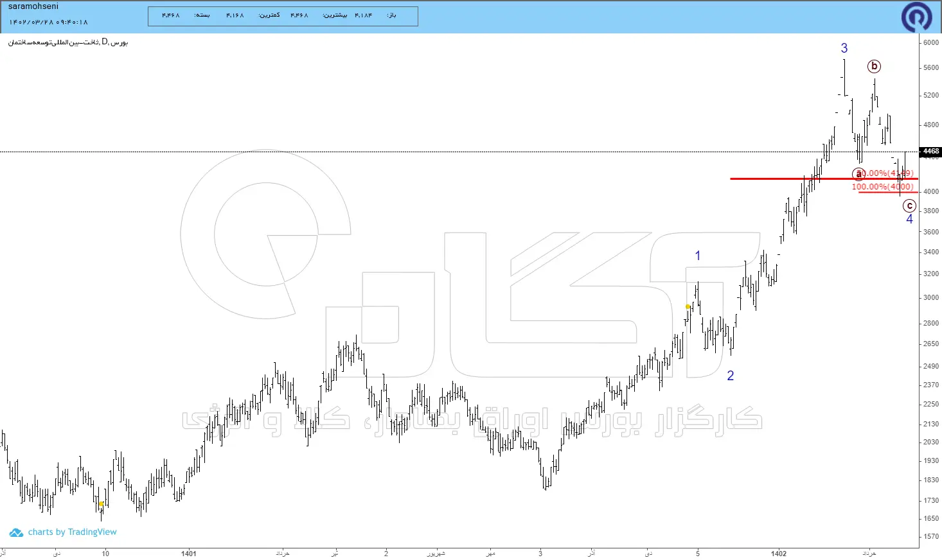
Task: Click the 'باز' open price label
Action: coord(391,15)
